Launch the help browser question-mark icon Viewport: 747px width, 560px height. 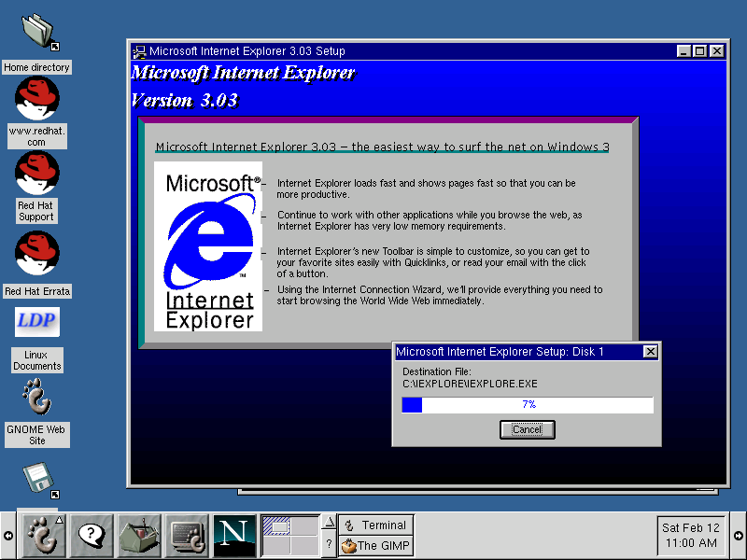(92, 535)
